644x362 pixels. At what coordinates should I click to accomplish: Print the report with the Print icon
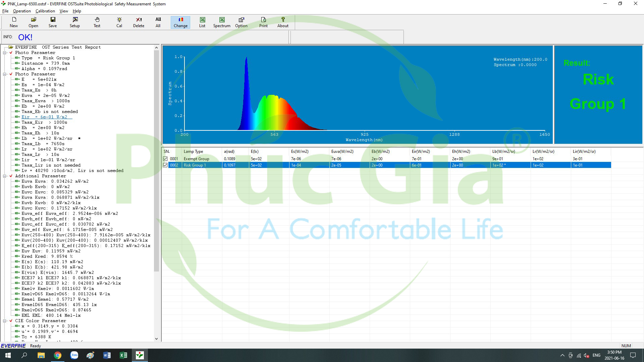(x=263, y=22)
